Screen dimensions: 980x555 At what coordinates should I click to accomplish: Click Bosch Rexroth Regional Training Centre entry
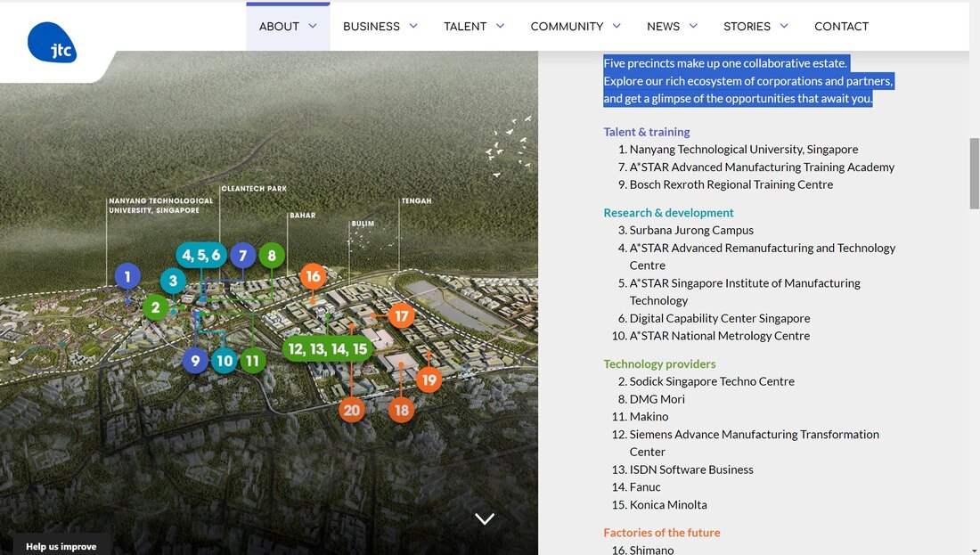(731, 184)
